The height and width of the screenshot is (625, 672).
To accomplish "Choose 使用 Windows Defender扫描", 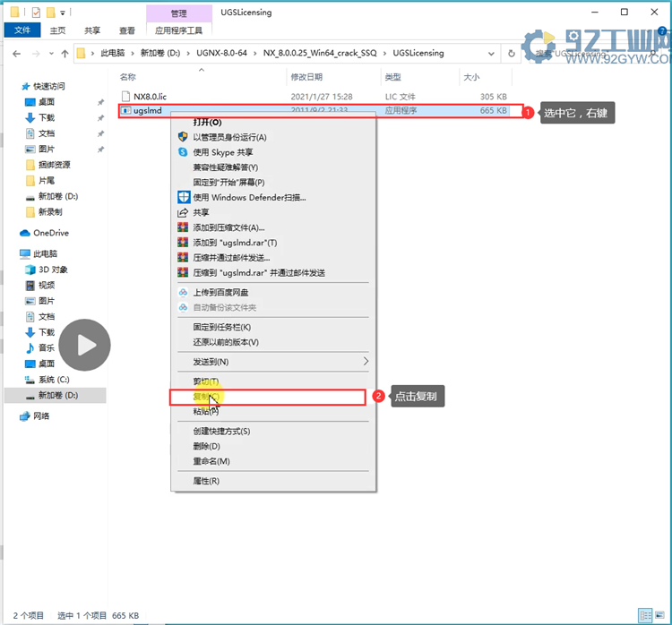I will 273,197.
